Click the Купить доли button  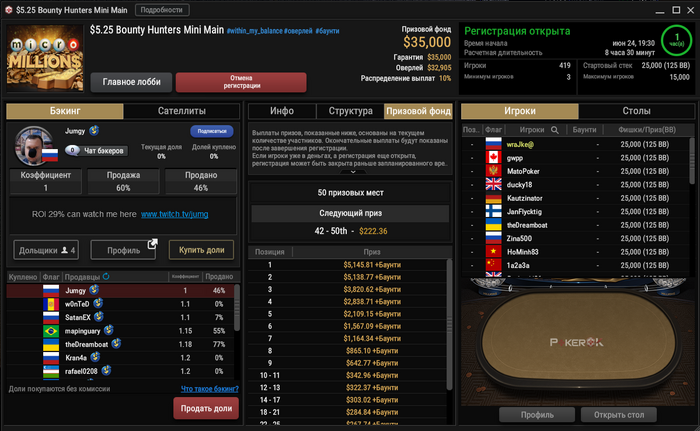coord(201,250)
